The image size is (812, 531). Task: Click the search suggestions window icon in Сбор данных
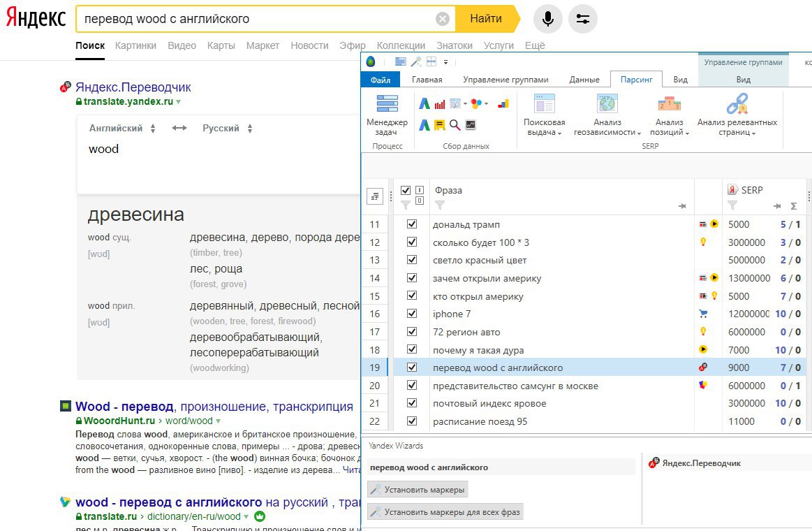tap(455, 103)
